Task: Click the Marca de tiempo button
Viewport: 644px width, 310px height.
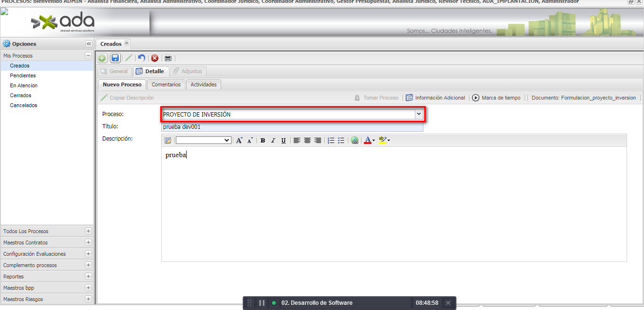Action: click(x=496, y=98)
